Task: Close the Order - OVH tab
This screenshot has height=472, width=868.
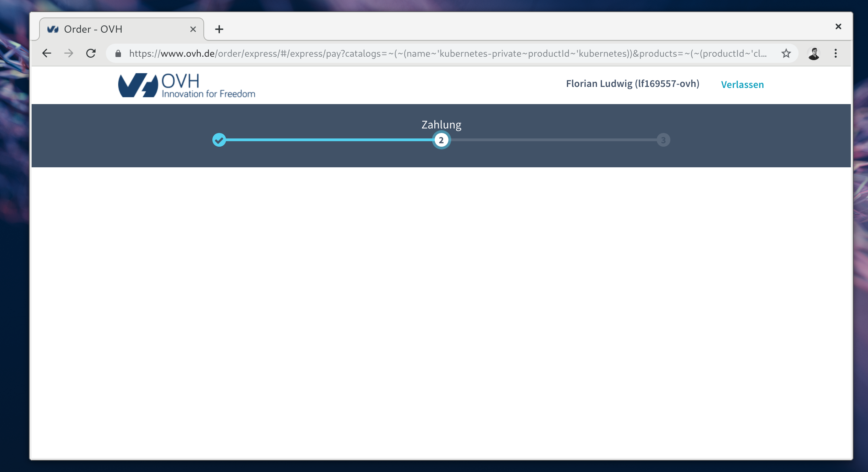Action: coord(193,29)
